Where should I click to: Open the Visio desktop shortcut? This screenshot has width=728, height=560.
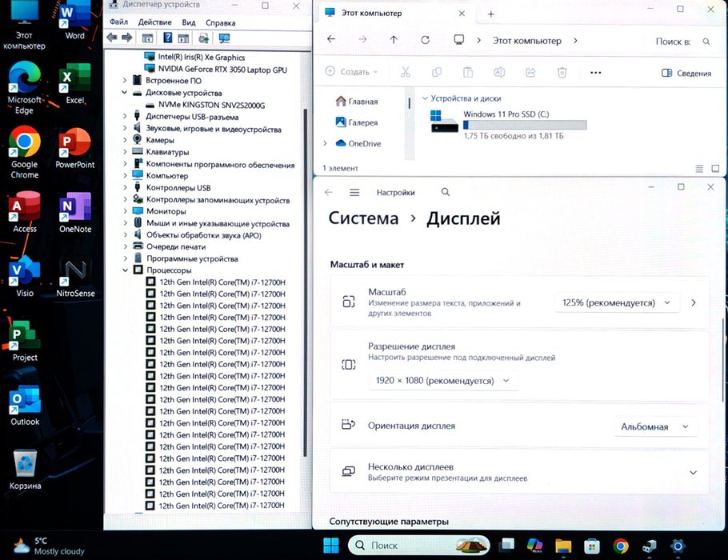(25, 277)
